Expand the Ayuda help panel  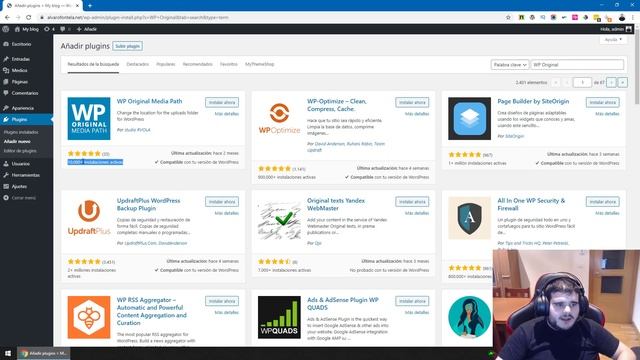(x=613, y=40)
